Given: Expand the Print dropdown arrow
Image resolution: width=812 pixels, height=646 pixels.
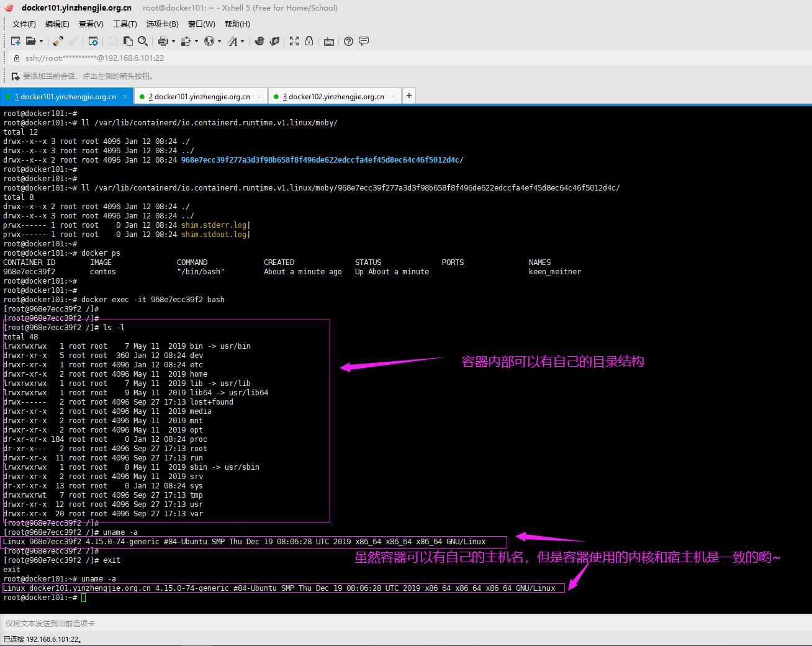Looking at the screenshot, I should click(173, 42).
